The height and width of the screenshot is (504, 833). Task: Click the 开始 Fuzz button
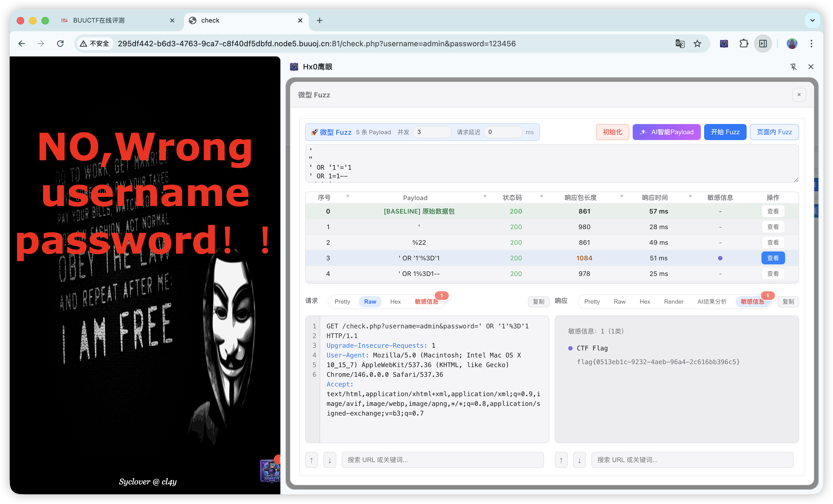725,132
